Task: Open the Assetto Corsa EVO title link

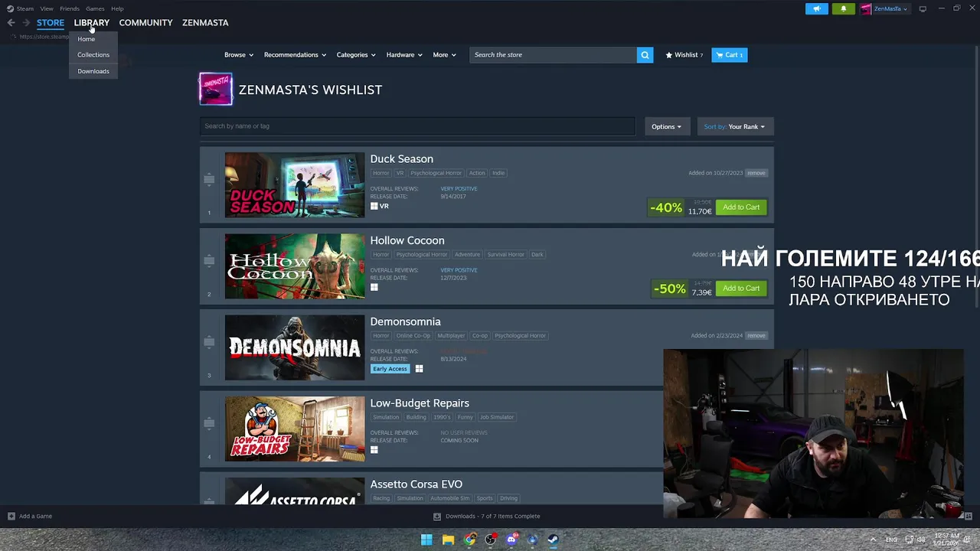Action: (x=416, y=484)
